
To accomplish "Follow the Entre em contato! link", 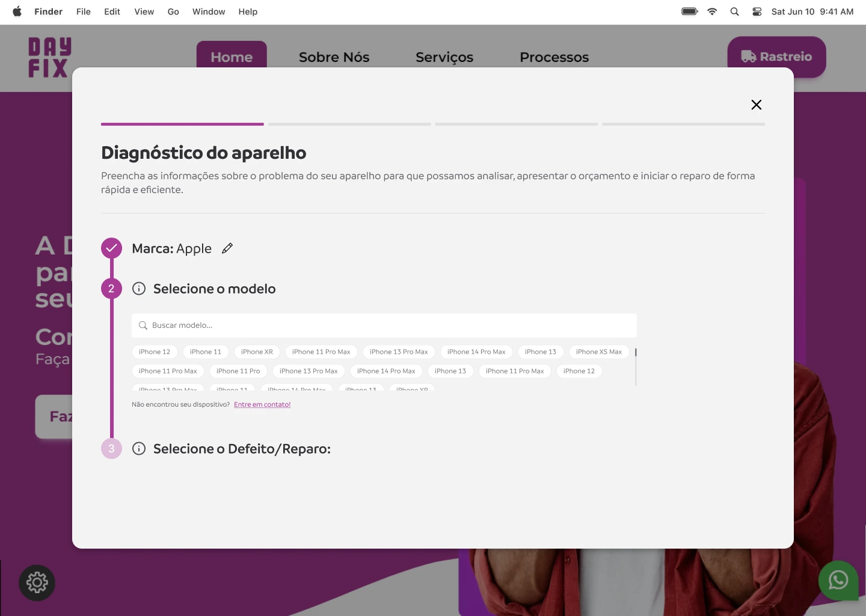I will (x=262, y=404).
